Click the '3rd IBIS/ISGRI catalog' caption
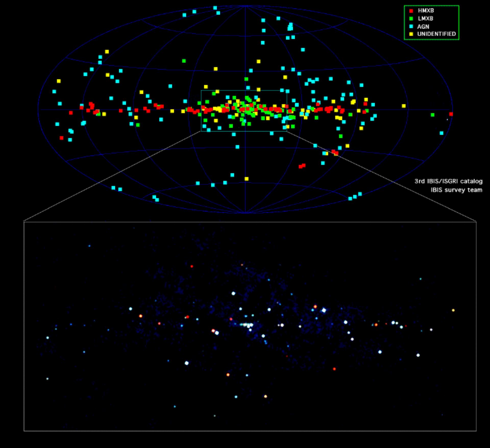This screenshot has width=490, height=448. coord(448,181)
